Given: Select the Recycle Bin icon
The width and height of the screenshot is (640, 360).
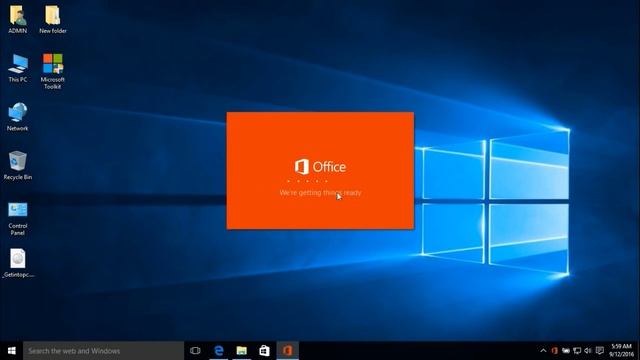Looking at the screenshot, I should [18, 165].
